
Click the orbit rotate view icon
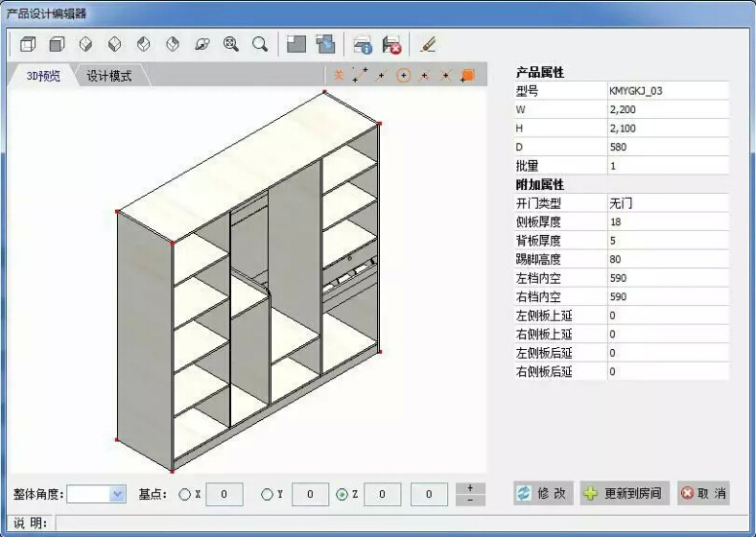(201, 44)
